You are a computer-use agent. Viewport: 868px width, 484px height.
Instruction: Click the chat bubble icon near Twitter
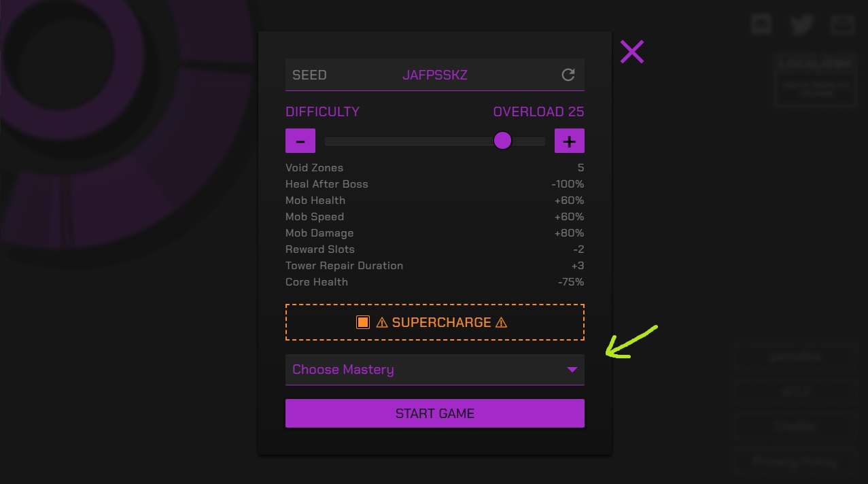tap(761, 25)
